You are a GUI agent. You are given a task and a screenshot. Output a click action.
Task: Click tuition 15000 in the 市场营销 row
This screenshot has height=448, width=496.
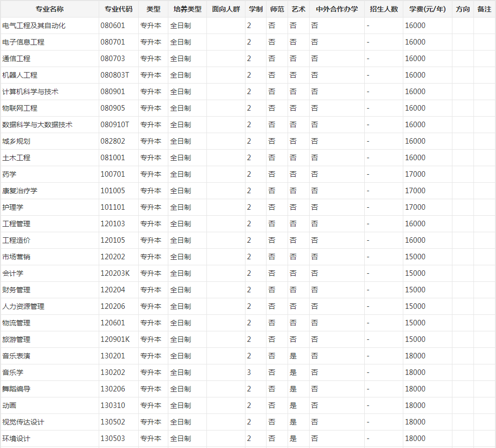(x=415, y=257)
